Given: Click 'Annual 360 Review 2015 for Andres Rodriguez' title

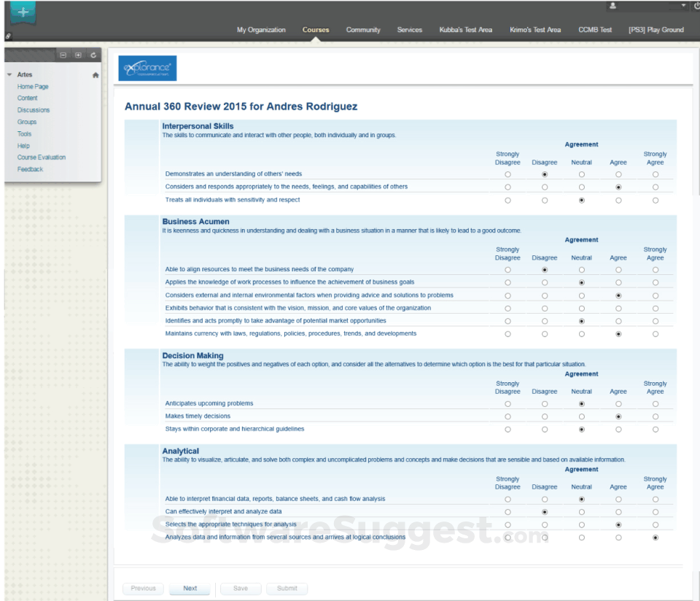Looking at the screenshot, I should pos(241,106).
